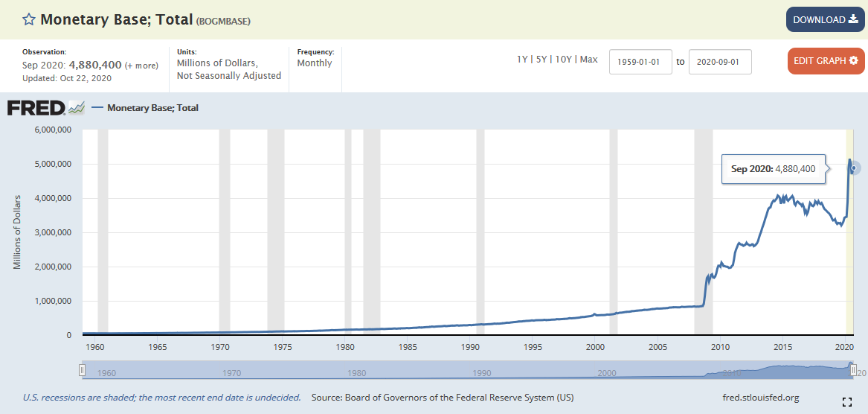Click the Millions of Dollars axis title
The height and width of the screenshot is (414, 868).
[x=16, y=232]
